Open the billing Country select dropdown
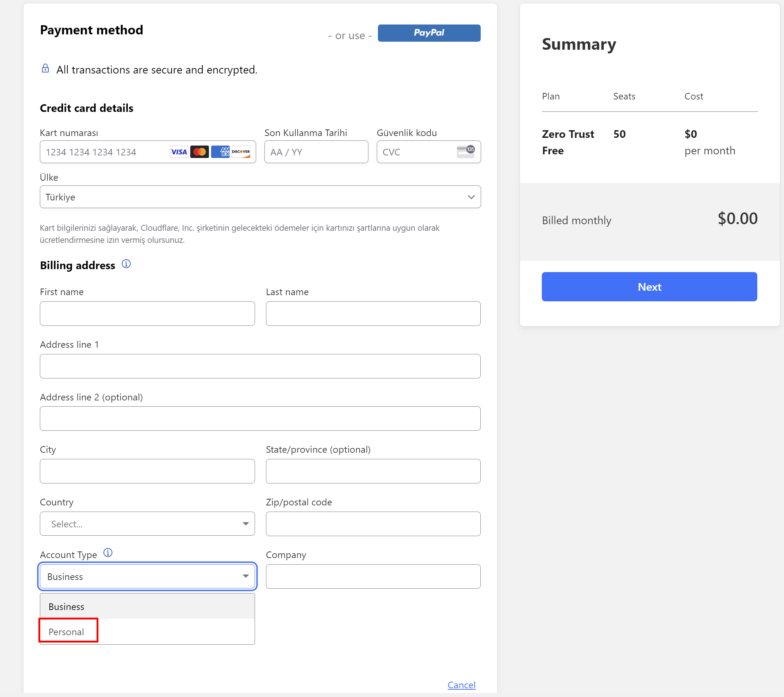Screen dimensions: 784x697 point(147,524)
